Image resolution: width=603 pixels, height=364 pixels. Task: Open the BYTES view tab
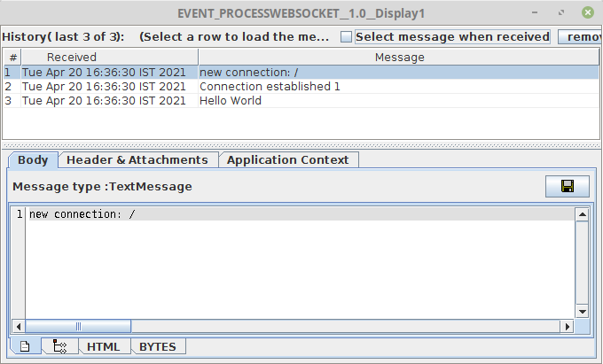[x=158, y=346]
